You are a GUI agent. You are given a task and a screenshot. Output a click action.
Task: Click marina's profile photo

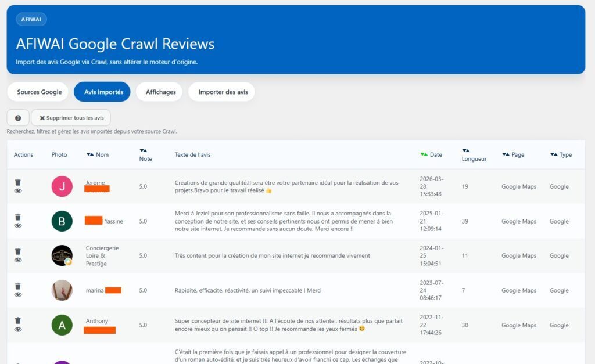(x=62, y=290)
